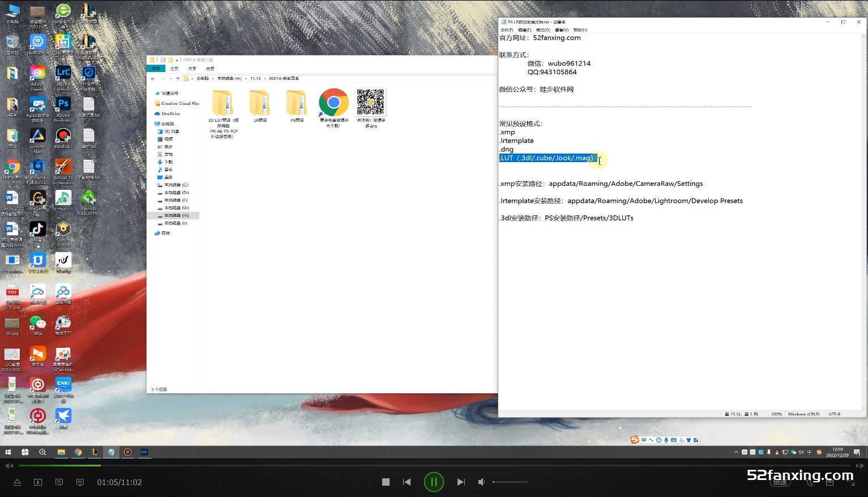Select 3D 对象 in Explorer navigation pane

tap(168, 131)
